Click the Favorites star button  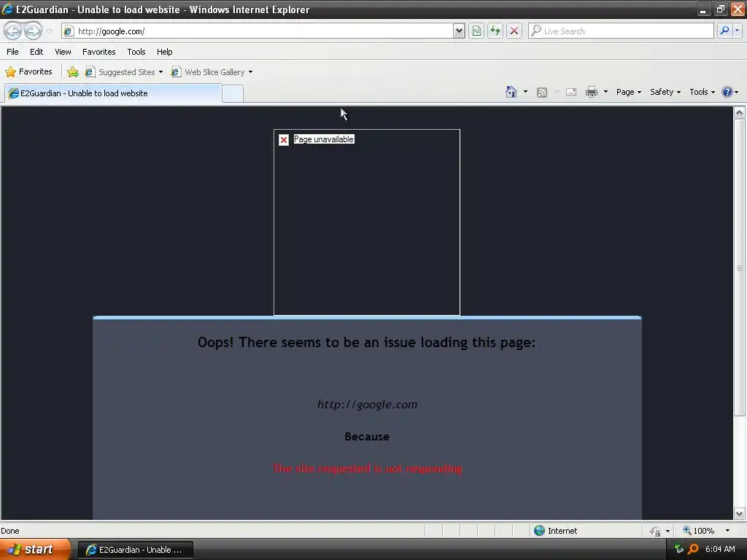click(x=28, y=71)
